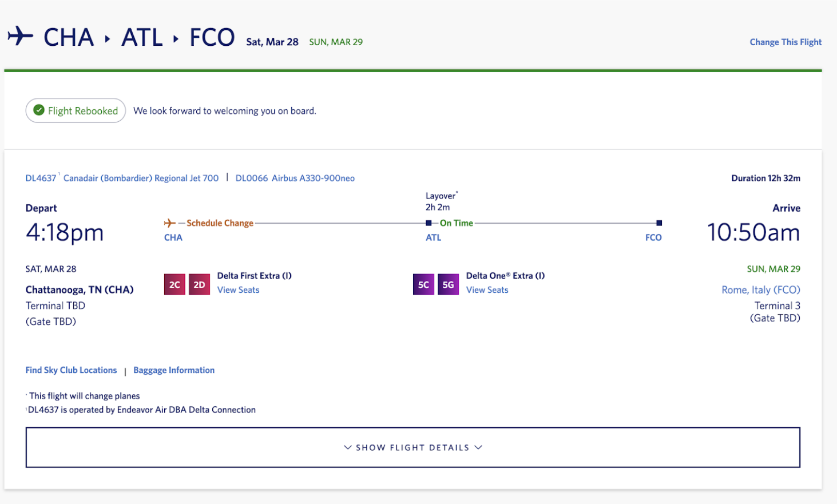Click the Schedule Change status label
Viewport: 837px width, 504px height.
(220, 223)
